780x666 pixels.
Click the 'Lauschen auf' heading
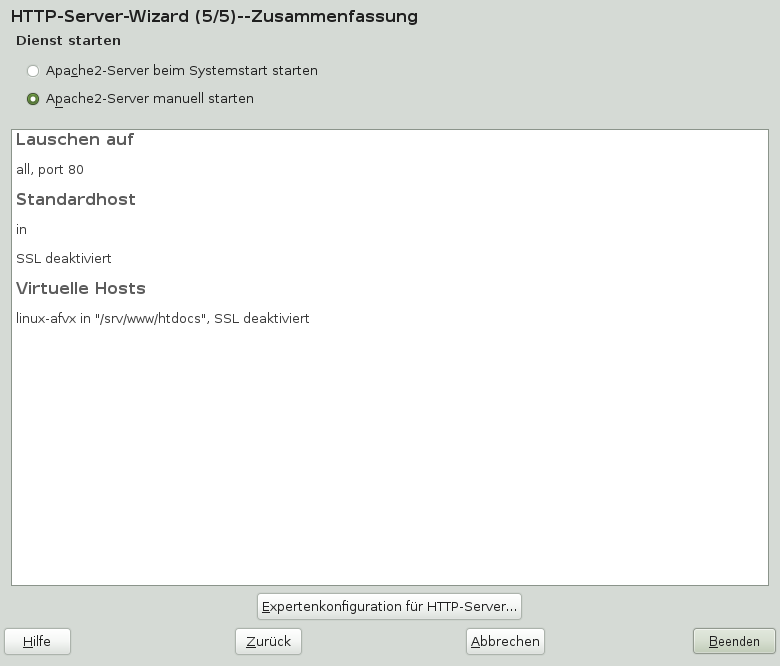[75, 139]
